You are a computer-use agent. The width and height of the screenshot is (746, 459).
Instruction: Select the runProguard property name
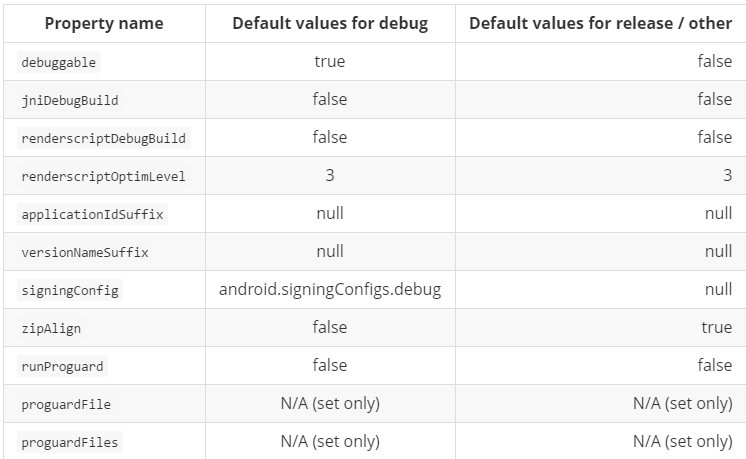62,366
